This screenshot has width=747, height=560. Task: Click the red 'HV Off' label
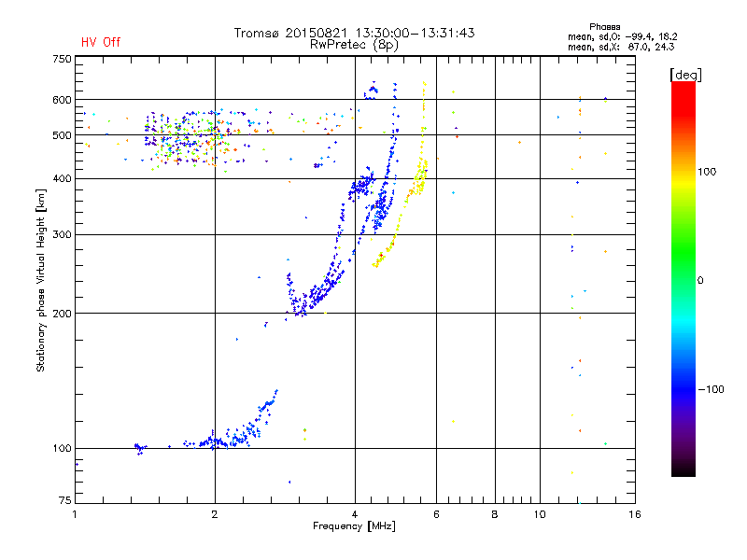pyautogui.click(x=101, y=42)
